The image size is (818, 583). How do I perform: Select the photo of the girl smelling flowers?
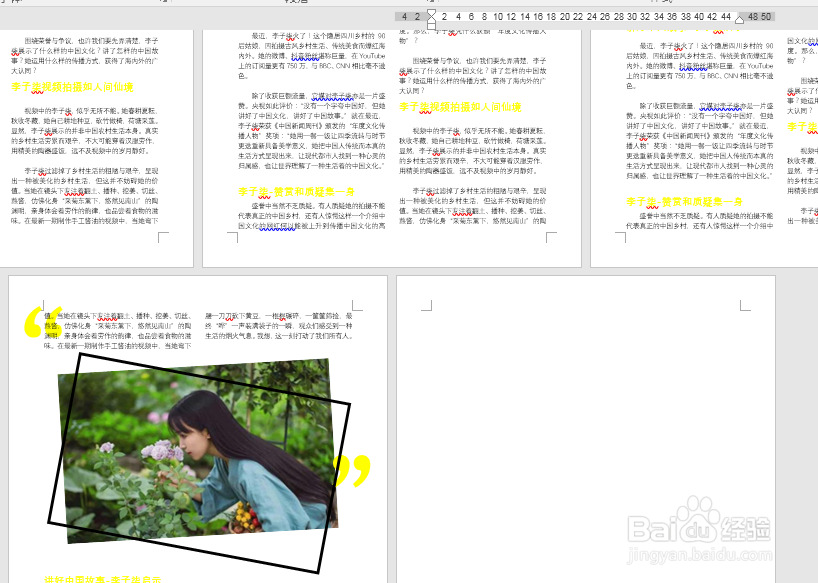198,451
